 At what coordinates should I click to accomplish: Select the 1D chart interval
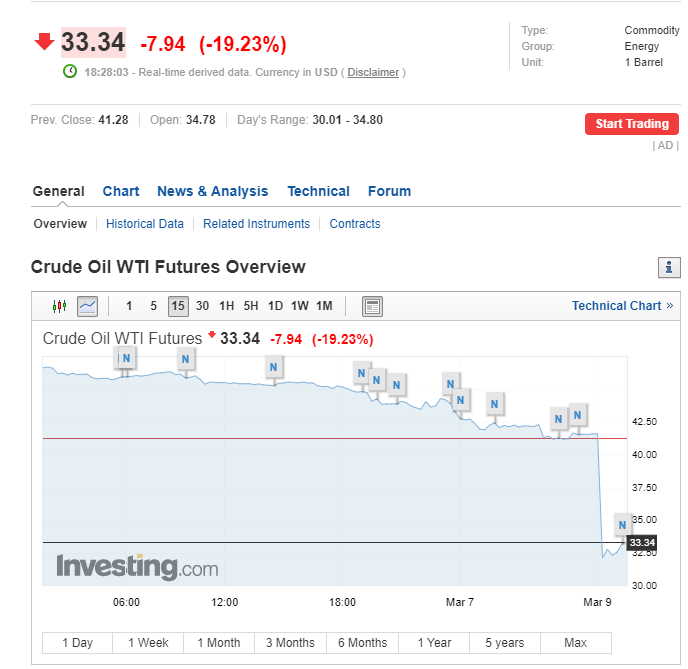coord(275,306)
